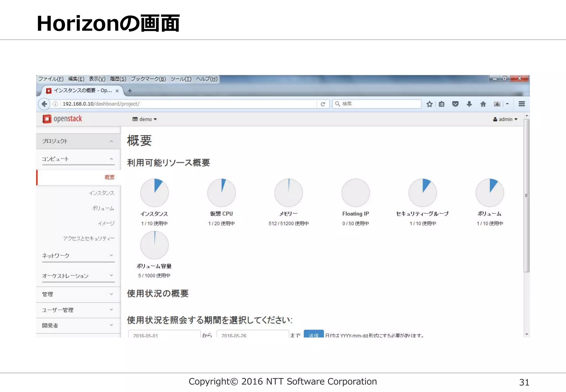Collapse the プロジェクト sidebar section
Viewport: 566px width, 392px height.
78,141
